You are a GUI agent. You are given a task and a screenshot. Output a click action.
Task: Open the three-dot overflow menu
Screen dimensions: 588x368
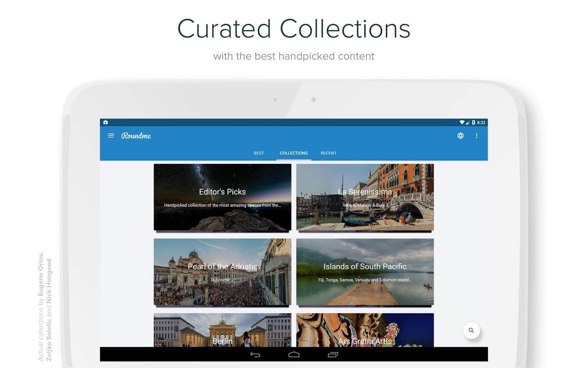pyautogui.click(x=476, y=136)
